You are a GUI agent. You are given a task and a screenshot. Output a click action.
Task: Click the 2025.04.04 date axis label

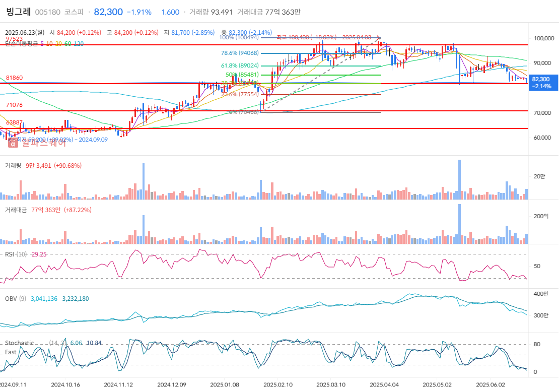pos(384,385)
